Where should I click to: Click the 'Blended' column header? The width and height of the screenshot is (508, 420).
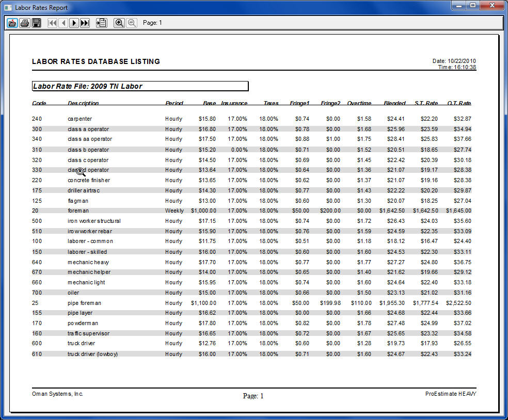point(394,103)
